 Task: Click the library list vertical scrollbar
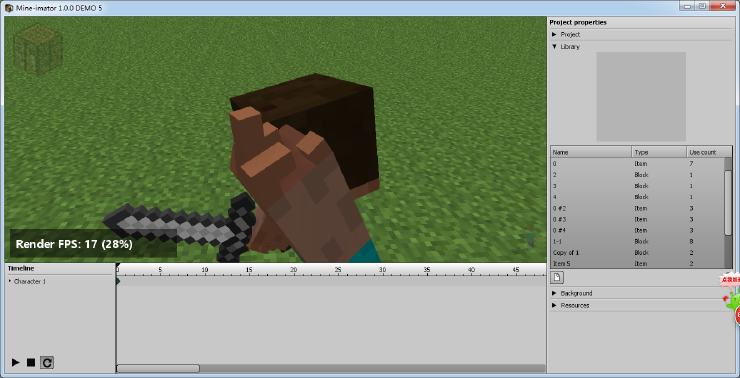(728, 202)
